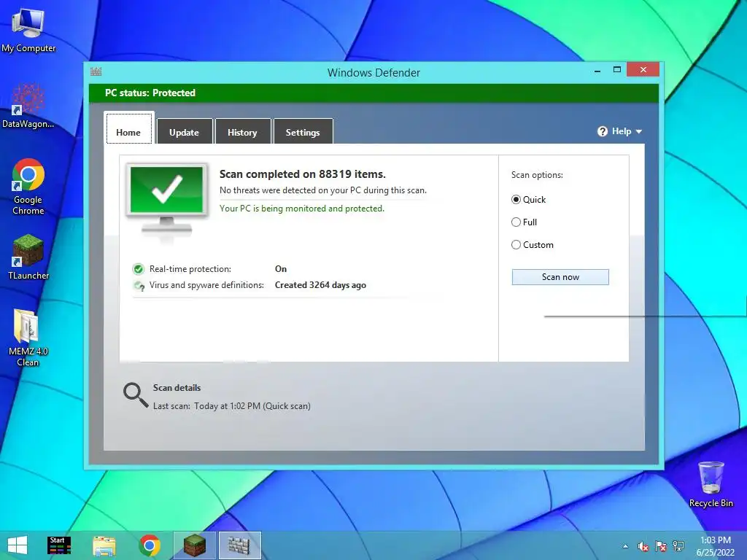Maximize the Windows Defender window
Screen dimensions: 747x560
(617, 69)
